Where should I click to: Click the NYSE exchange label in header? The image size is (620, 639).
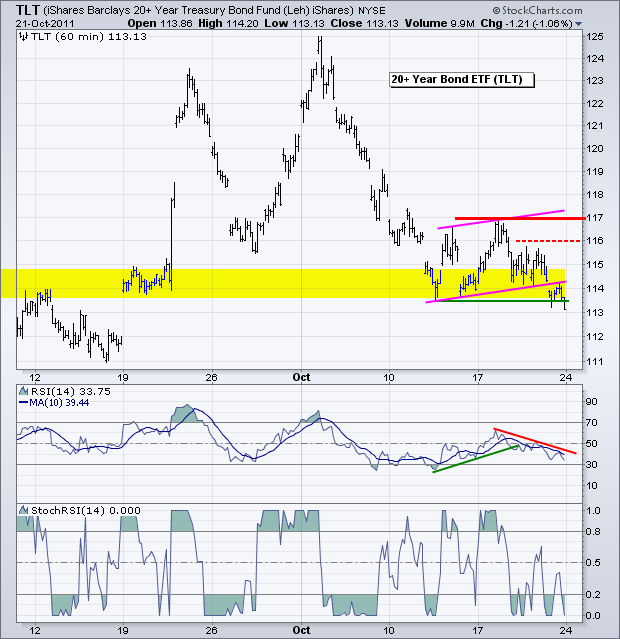[371, 11]
